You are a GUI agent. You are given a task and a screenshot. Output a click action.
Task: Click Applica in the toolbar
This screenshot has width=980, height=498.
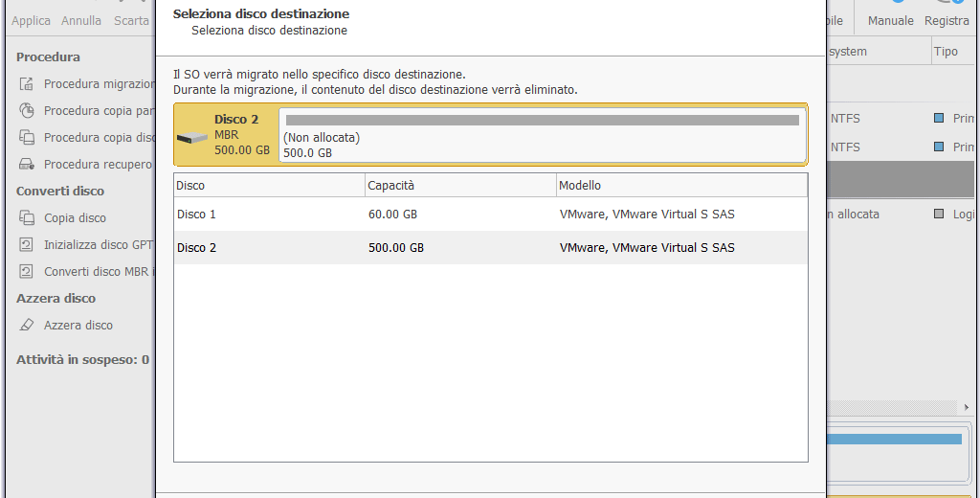[x=31, y=21]
